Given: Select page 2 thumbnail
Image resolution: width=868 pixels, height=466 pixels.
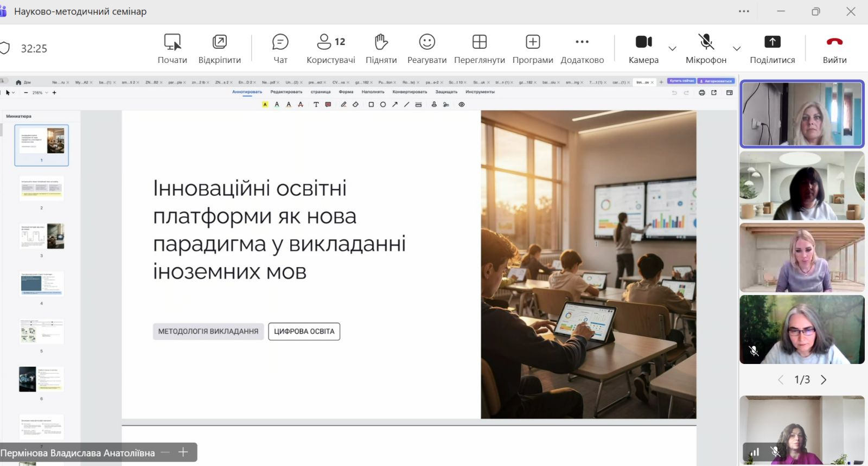Looking at the screenshot, I should tap(42, 189).
